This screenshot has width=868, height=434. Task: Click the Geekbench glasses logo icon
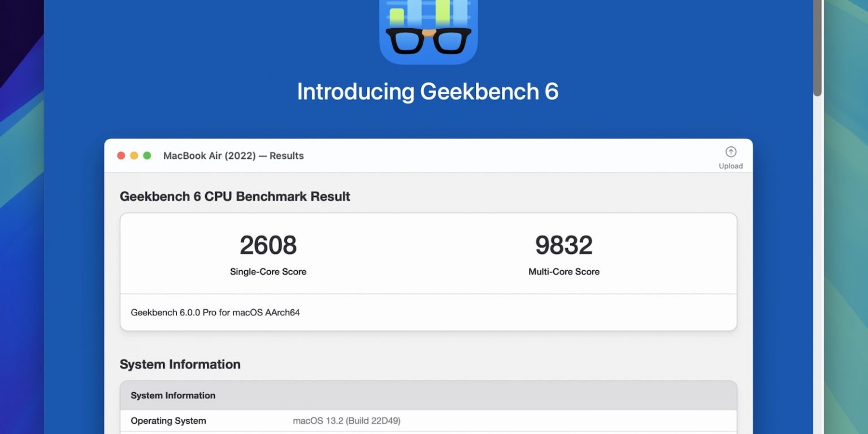428,31
